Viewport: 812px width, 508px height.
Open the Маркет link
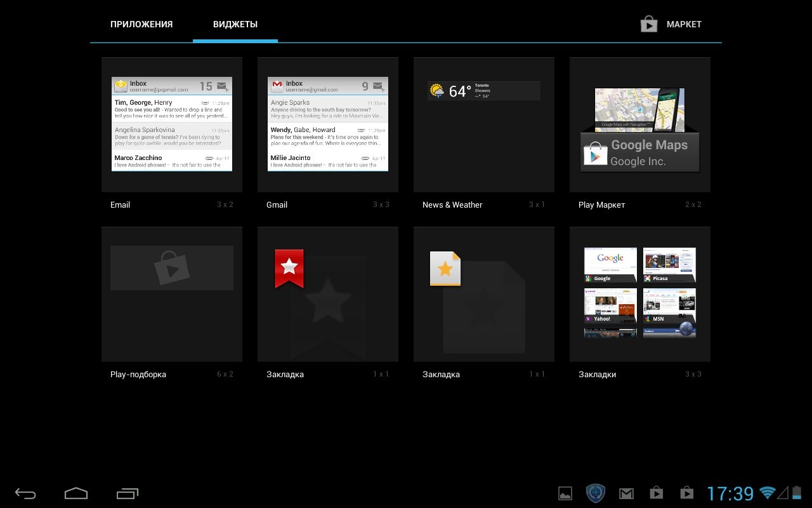(684, 24)
